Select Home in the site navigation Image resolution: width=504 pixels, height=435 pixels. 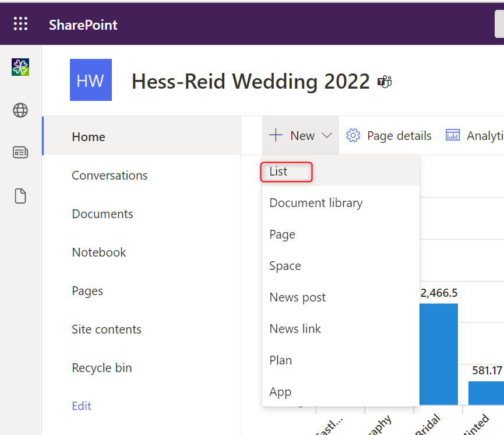[142, 136]
